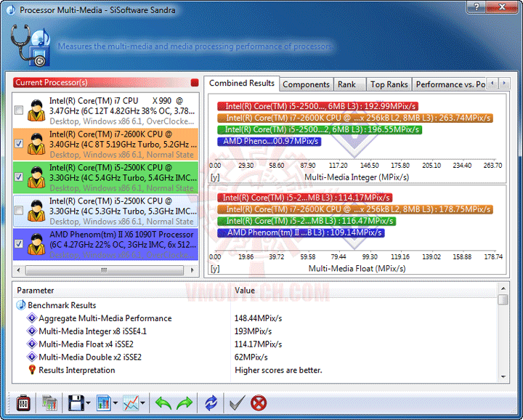
Task: Switch to the Combined Results tab
Action: pyautogui.click(x=242, y=83)
